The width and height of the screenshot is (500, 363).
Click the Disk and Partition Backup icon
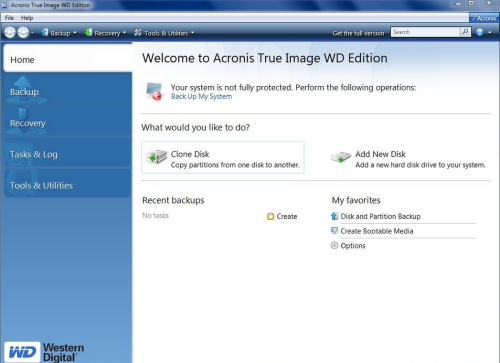coord(334,216)
